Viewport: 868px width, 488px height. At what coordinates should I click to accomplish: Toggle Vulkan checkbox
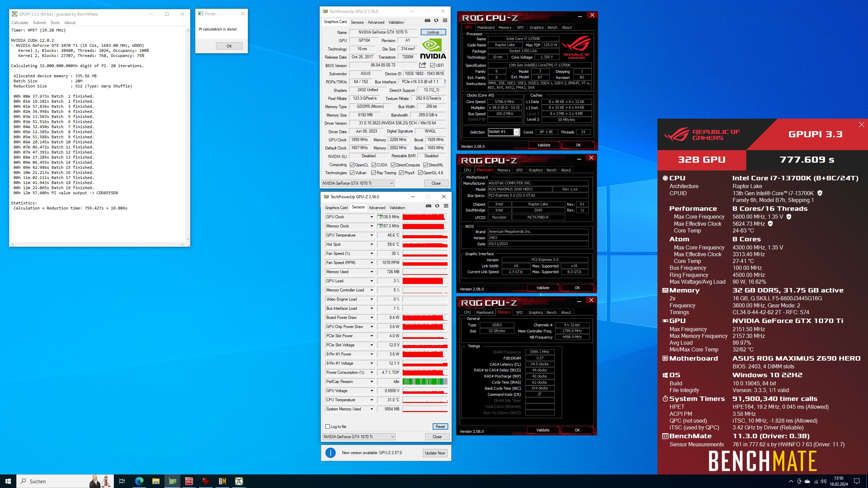tap(352, 173)
